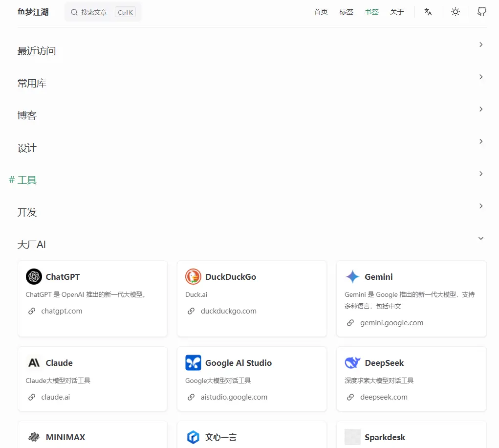The height and width of the screenshot is (448, 499).
Task: Click the Claude card title
Action: 59,363
